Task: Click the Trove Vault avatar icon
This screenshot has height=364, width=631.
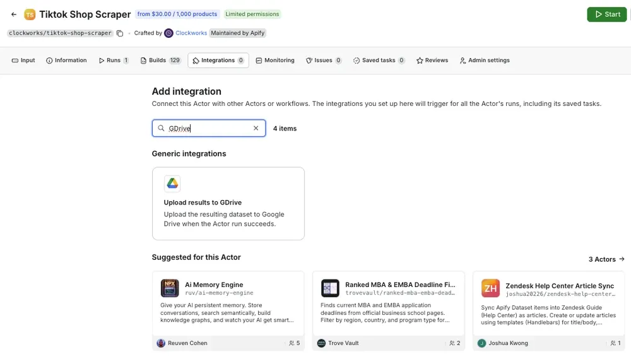Action: [321, 343]
